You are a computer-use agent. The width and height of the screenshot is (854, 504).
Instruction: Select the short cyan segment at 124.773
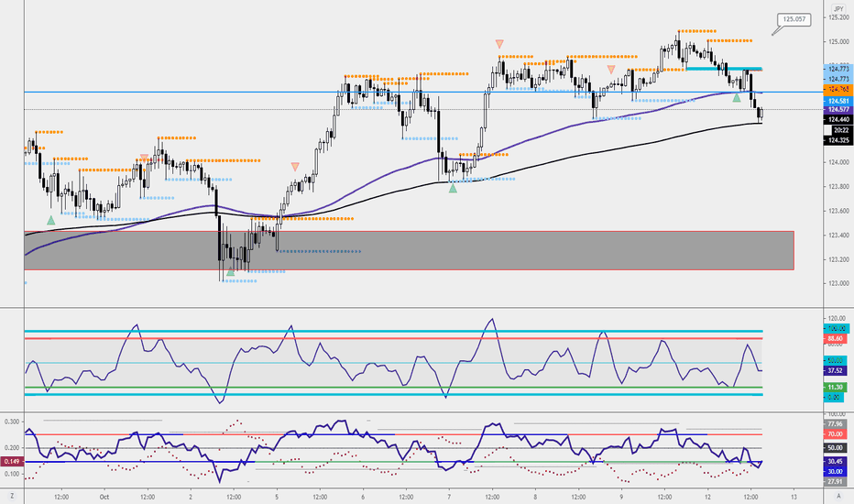[724, 70]
